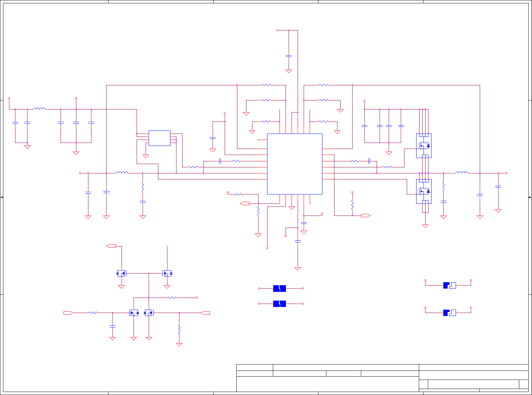Image resolution: width=532 pixels, height=395 pixels.
Task: Click the off-page connector at far left of bottom circuit
Action: tap(68, 313)
